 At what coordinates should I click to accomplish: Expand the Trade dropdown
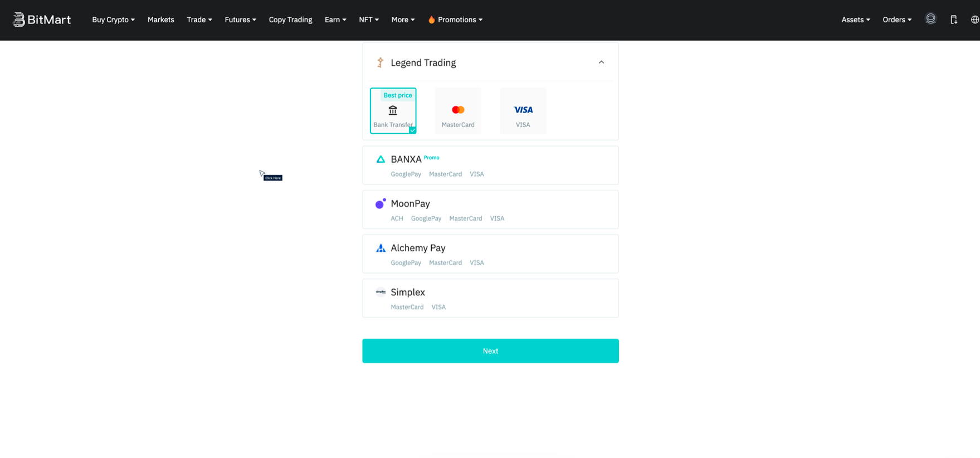[x=199, y=20]
